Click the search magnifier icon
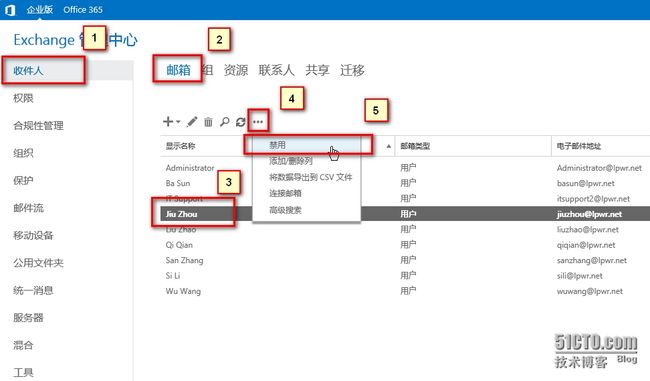This screenshot has height=381, width=650. coord(225,121)
